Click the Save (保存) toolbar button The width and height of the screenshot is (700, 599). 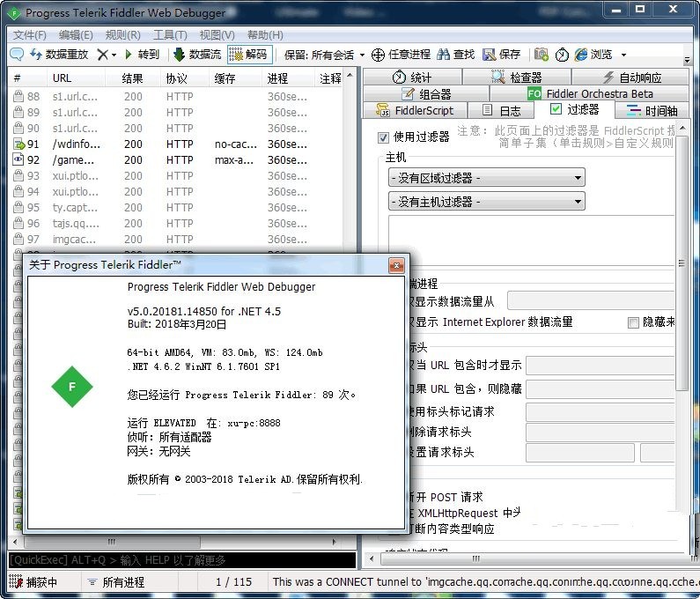pos(501,55)
